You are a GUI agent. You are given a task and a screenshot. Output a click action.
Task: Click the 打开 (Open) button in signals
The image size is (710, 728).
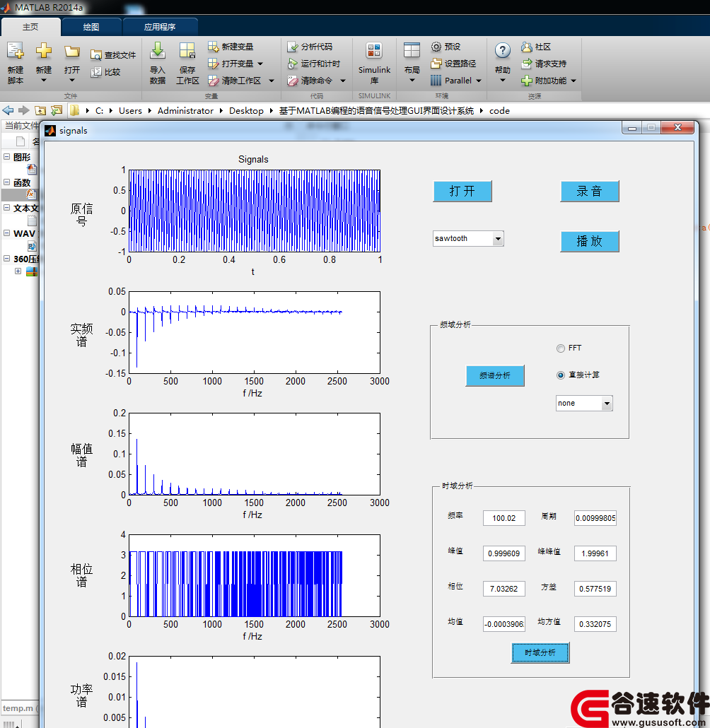pos(462,192)
